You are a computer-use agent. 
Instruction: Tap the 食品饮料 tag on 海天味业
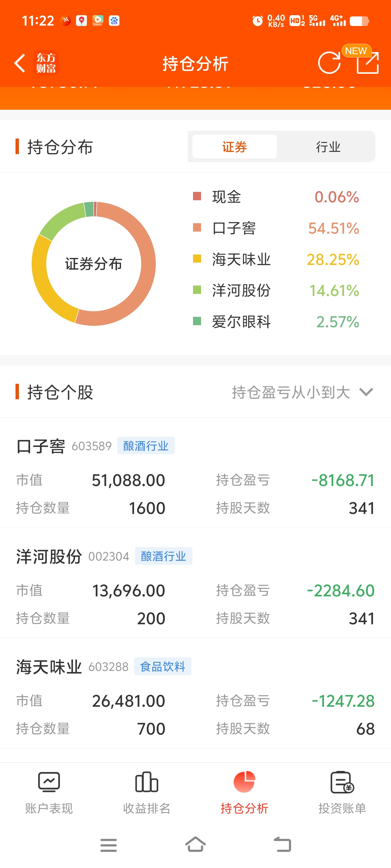click(163, 666)
